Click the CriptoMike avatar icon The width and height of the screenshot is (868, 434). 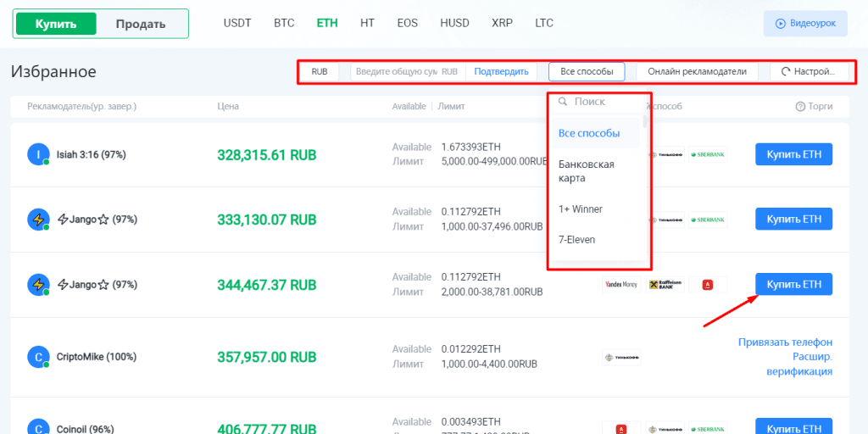38,357
